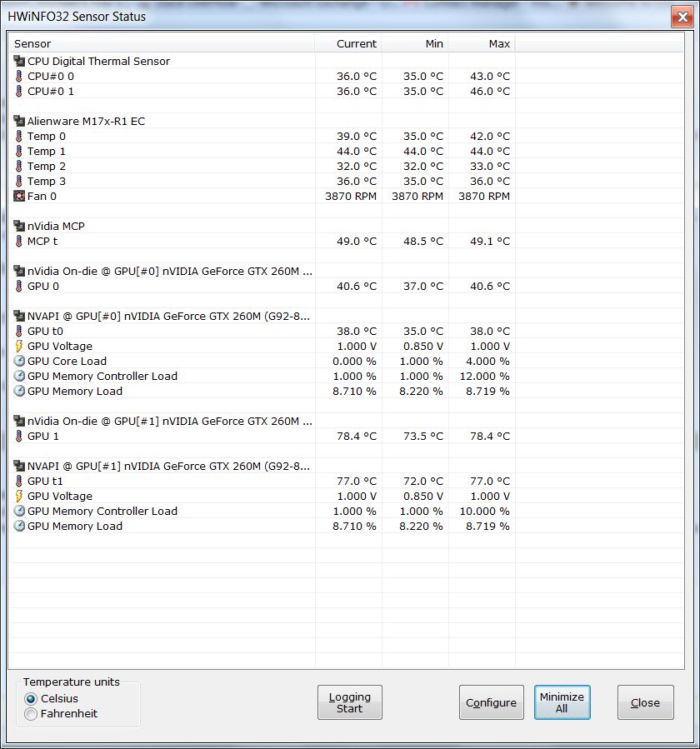Click the fan icon beside Fan 0
This screenshot has width=700, height=749.
pyautogui.click(x=19, y=196)
